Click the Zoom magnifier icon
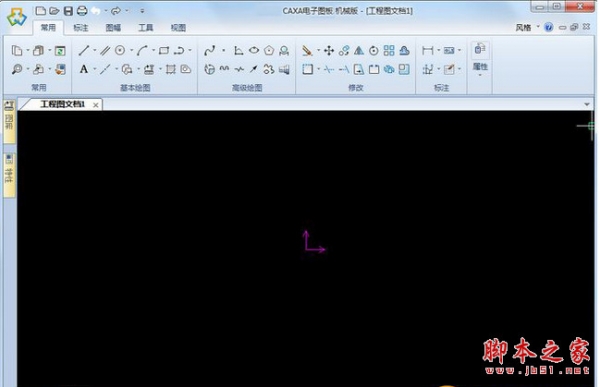 point(17,69)
